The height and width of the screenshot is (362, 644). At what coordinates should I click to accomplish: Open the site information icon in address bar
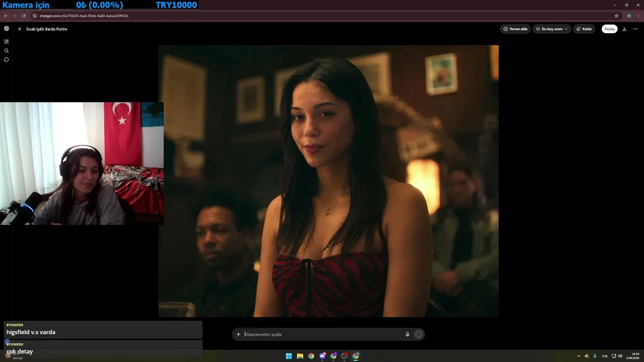pyautogui.click(x=35, y=16)
